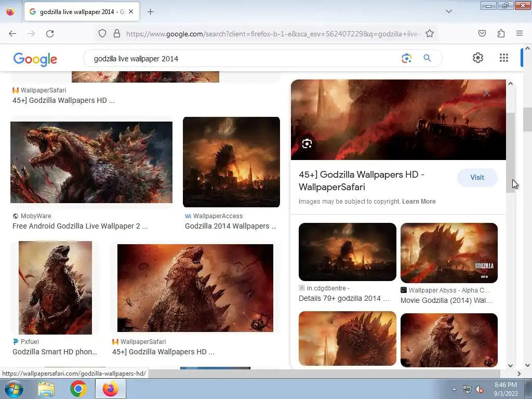The height and width of the screenshot is (399, 532).
Task: Open the Extensions puzzle icon
Action: coord(501,33)
